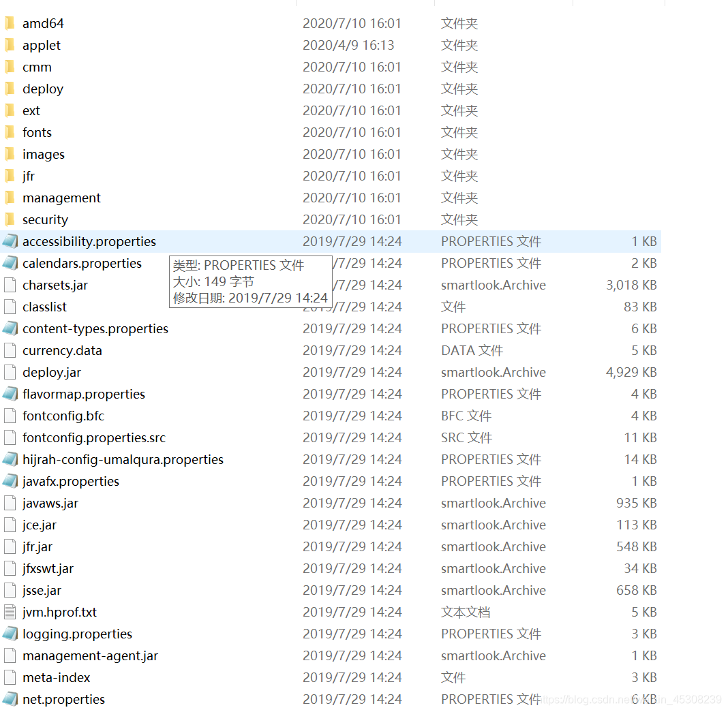Click the content-types.properties file icon

tap(10, 328)
